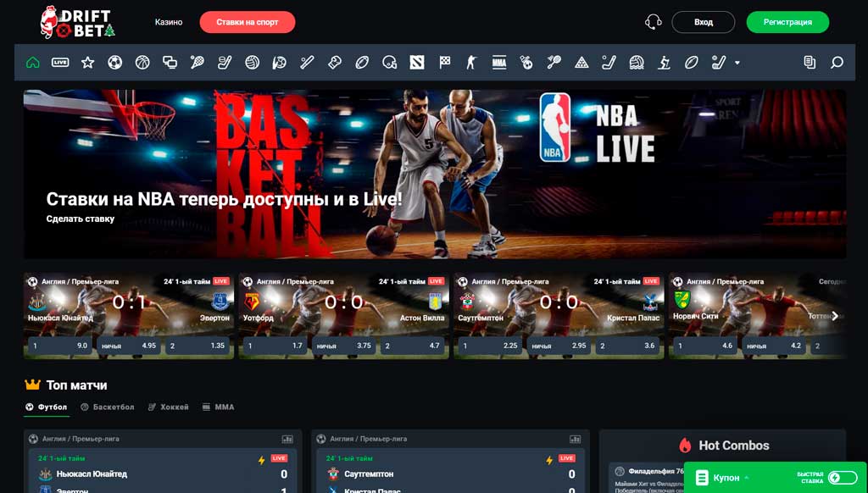
Task: Click the Drift Bet logo
Action: point(77,22)
